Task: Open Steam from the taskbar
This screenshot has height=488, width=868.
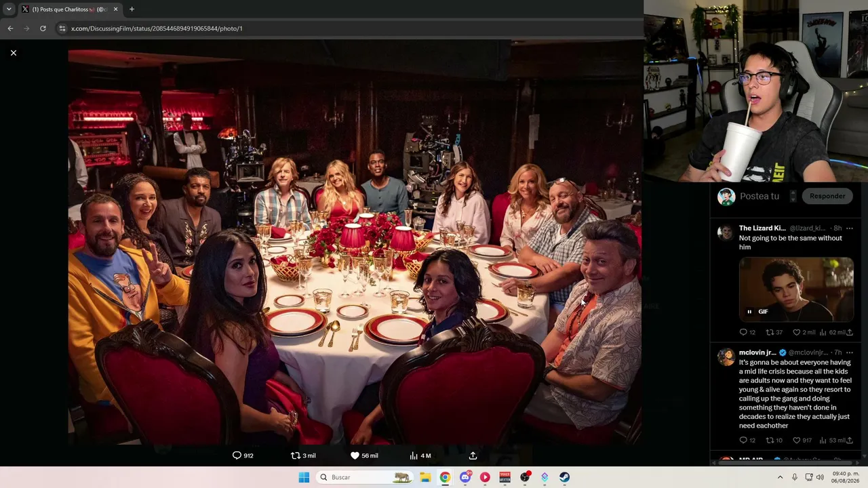Action: 564,477
